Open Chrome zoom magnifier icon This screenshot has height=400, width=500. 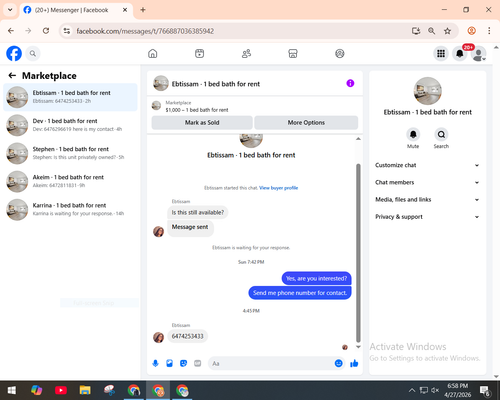(x=431, y=31)
